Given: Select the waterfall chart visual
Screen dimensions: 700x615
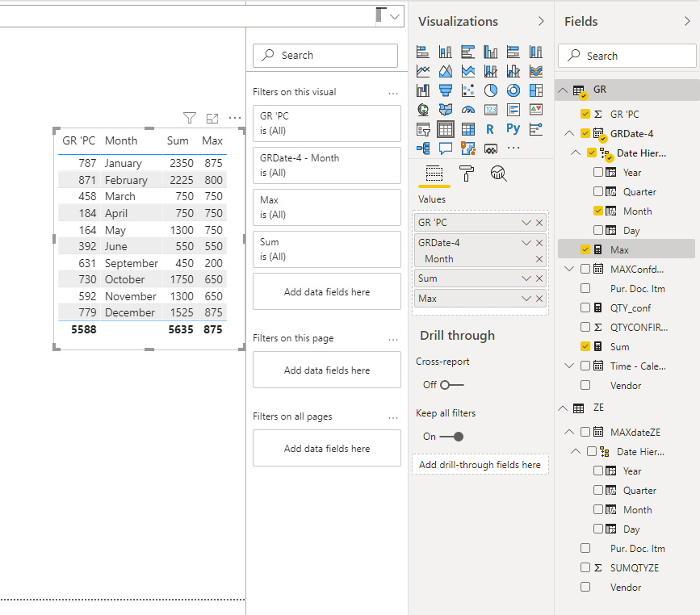Looking at the screenshot, I should click(x=423, y=90).
